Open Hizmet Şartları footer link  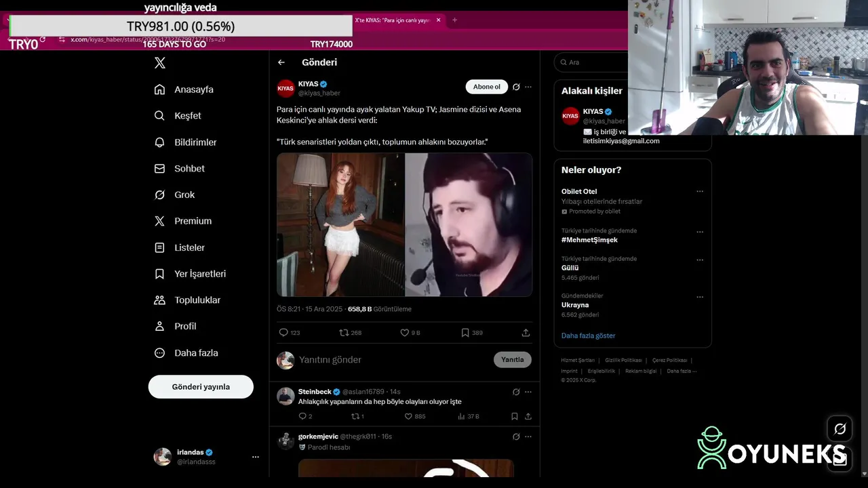point(578,361)
